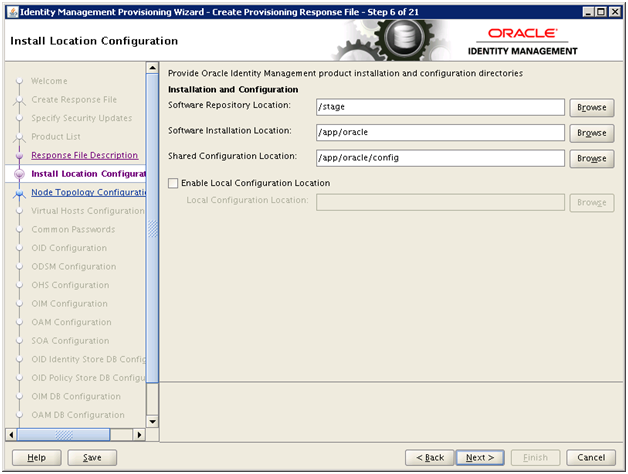Image resolution: width=628 pixels, height=474 pixels.
Task: Save the response file
Action: (x=92, y=458)
